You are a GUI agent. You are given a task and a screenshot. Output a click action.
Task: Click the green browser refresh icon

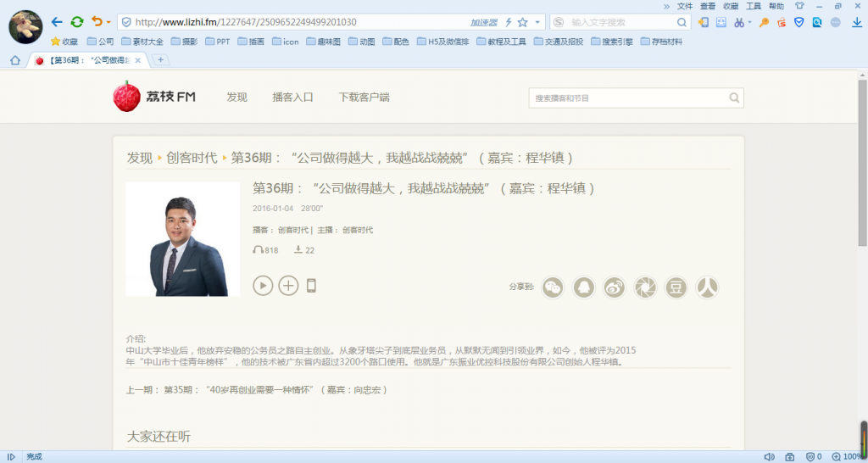tap(77, 22)
